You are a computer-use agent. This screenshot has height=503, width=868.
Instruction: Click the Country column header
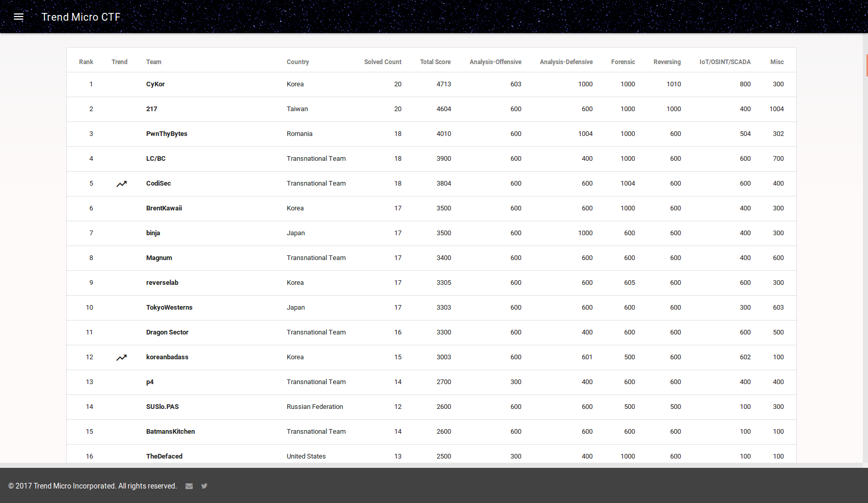(x=298, y=62)
